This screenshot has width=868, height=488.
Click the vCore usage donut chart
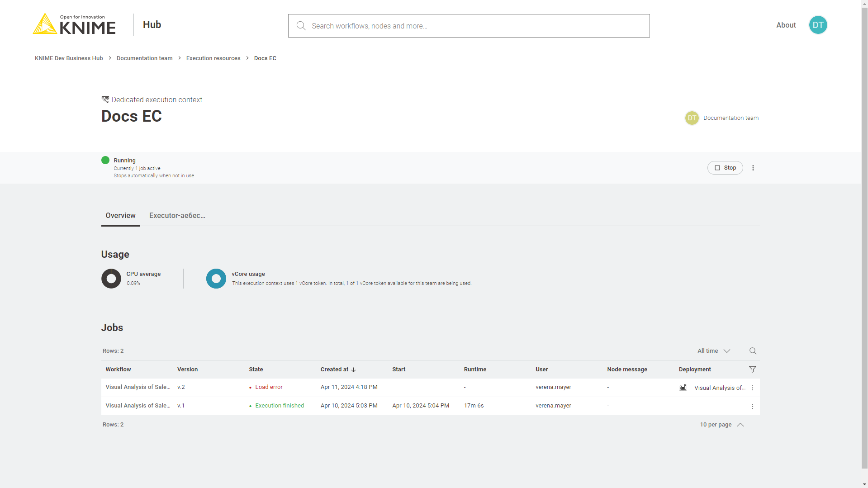click(216, 279)
